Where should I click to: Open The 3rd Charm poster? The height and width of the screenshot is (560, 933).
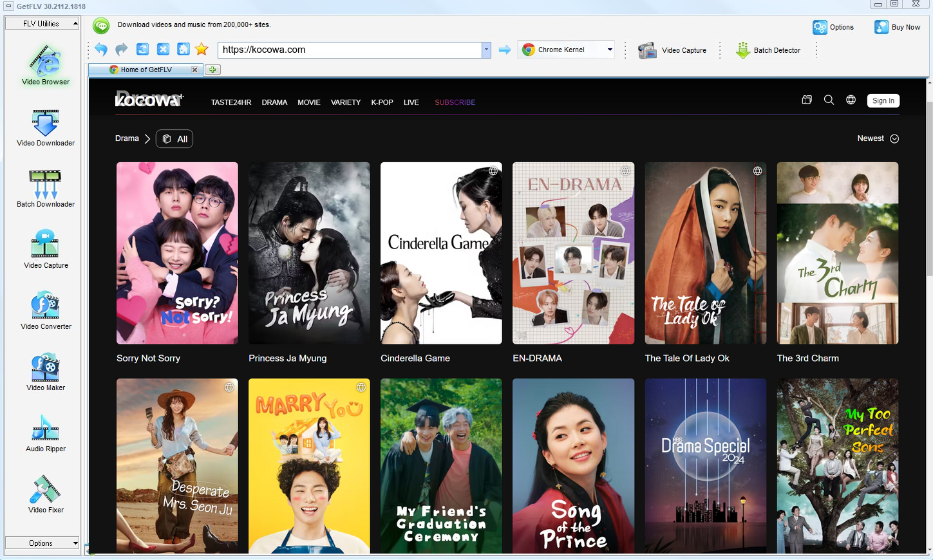pos(838,253)
